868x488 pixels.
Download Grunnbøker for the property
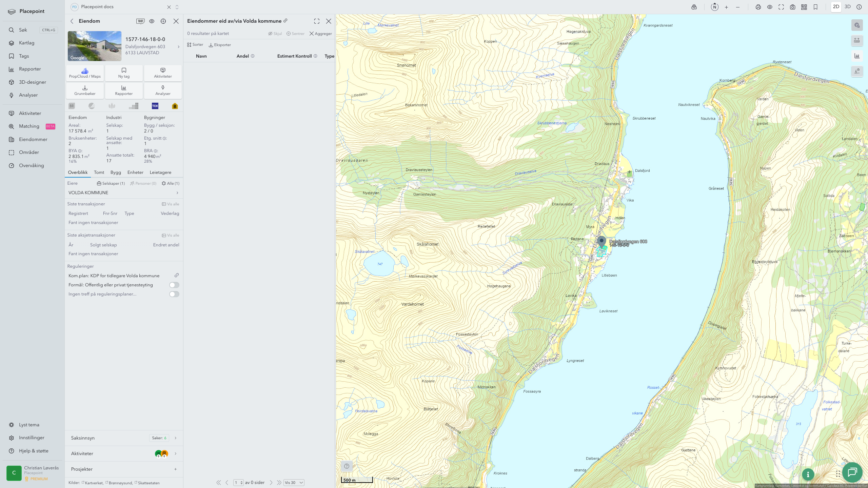pyautogui.click(x=85, y=90)
